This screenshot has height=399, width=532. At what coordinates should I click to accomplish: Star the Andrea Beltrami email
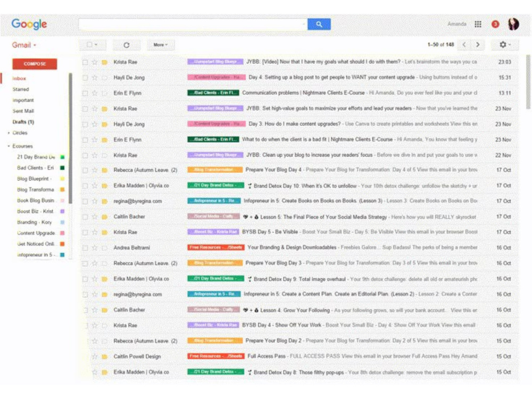click(95, 248)
